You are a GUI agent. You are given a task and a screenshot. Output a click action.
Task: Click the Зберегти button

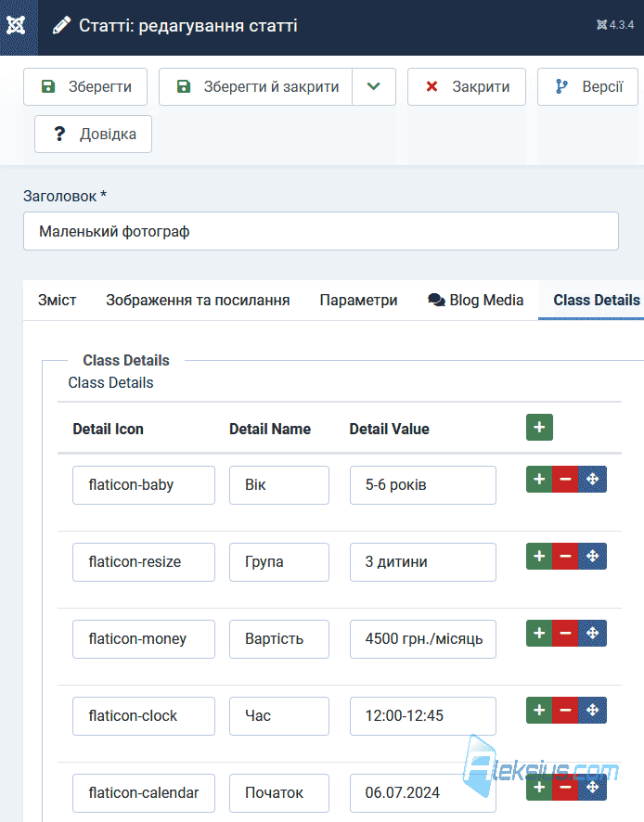tap(85, 86)
